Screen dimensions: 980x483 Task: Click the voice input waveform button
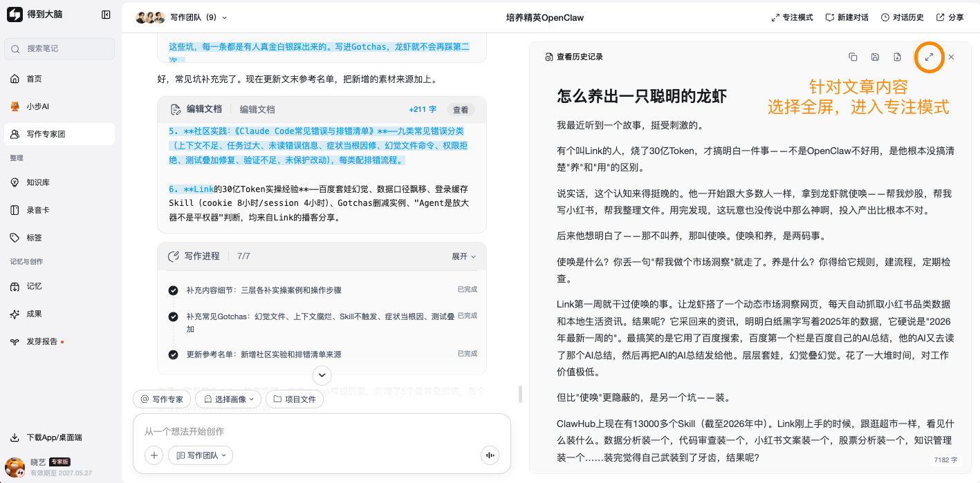coord(490,455)
